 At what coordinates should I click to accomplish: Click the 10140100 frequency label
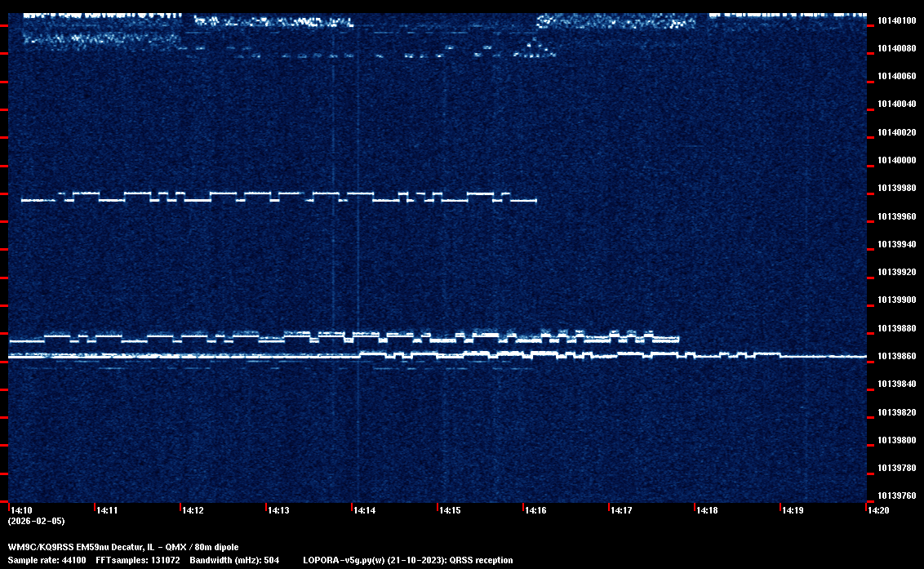[x=896, y=20]
